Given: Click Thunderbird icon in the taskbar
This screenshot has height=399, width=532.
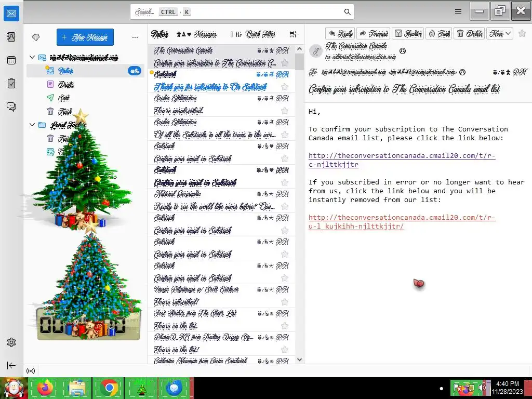Looking at the screenshot, I should point(174,388).
